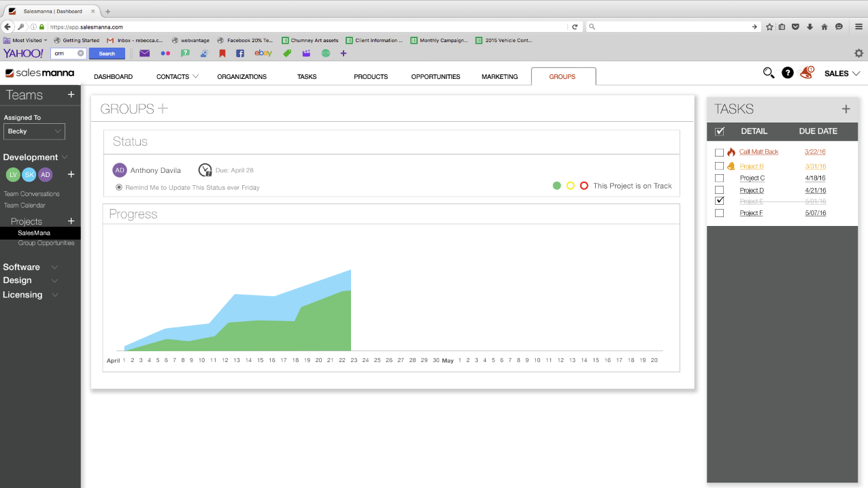Add new group via Groups plus icon
The height and width of the screenshot is (488, 868).
click(163, 109)
